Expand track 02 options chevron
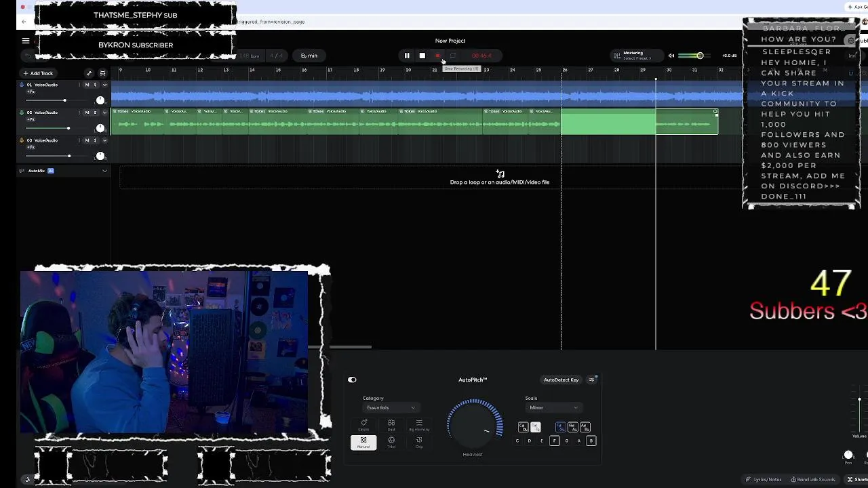868x488 pixels. 104,113
